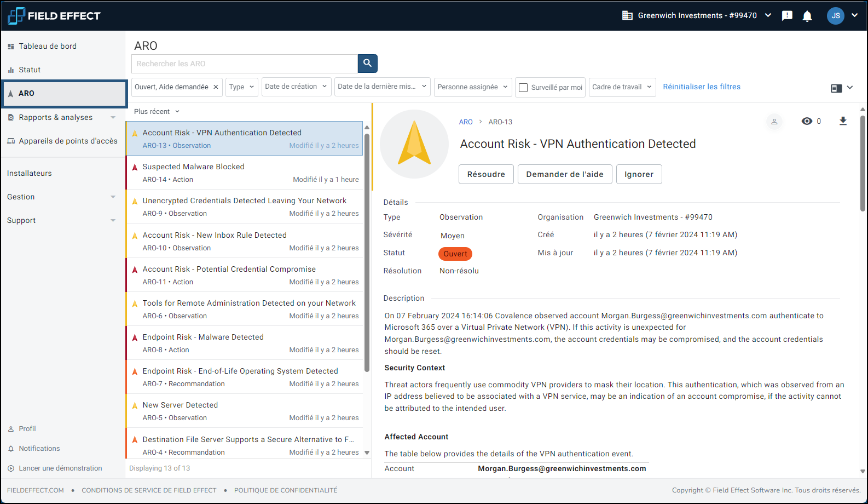Expand organization selector chevron
Image resolution: width=868 pixels, height=504 pixels.
768,15
